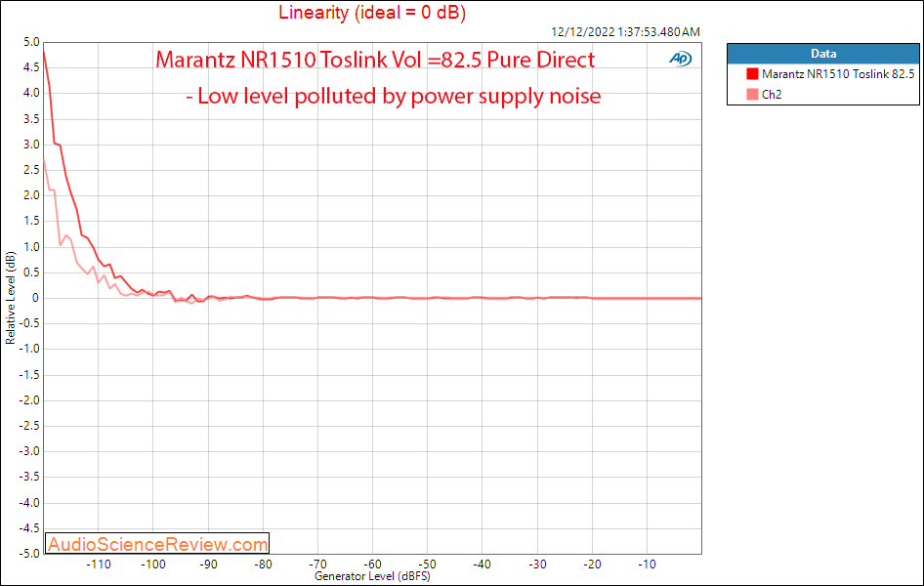Click the AP logo icon in the chart
This screenshot has width=924, height=586.
[x=680, y=59]
